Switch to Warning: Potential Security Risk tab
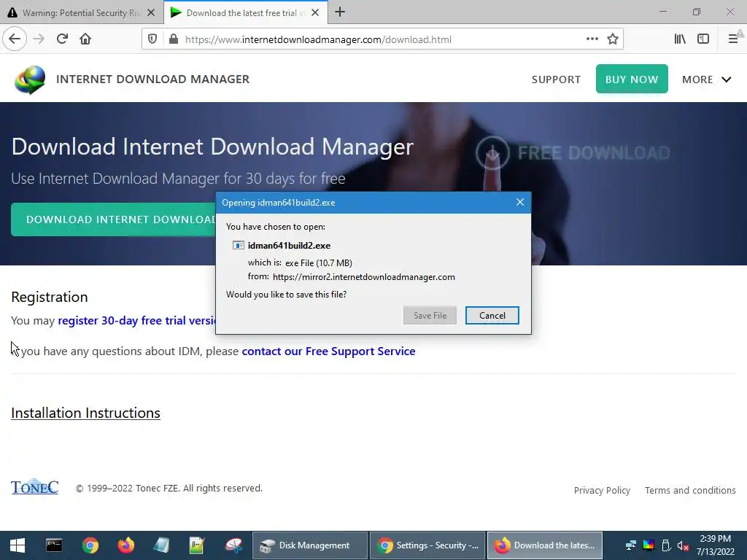 [x=82, y=12]
